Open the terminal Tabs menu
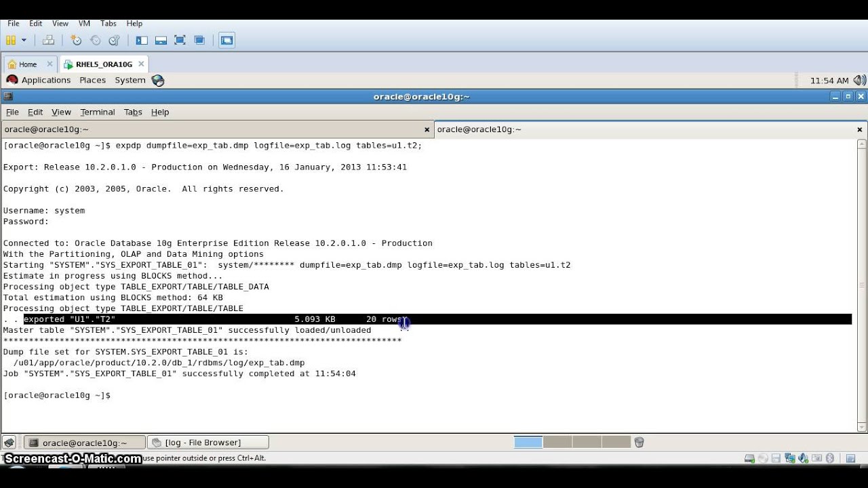The height and width of the screenshot is (488, 868). pyautogui.click(x=133, y=112)
